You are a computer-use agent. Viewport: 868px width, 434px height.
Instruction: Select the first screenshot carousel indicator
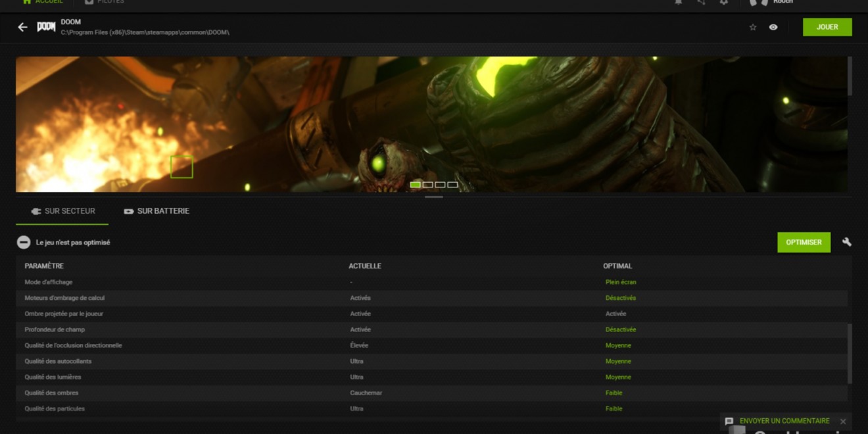coord(415,185)
